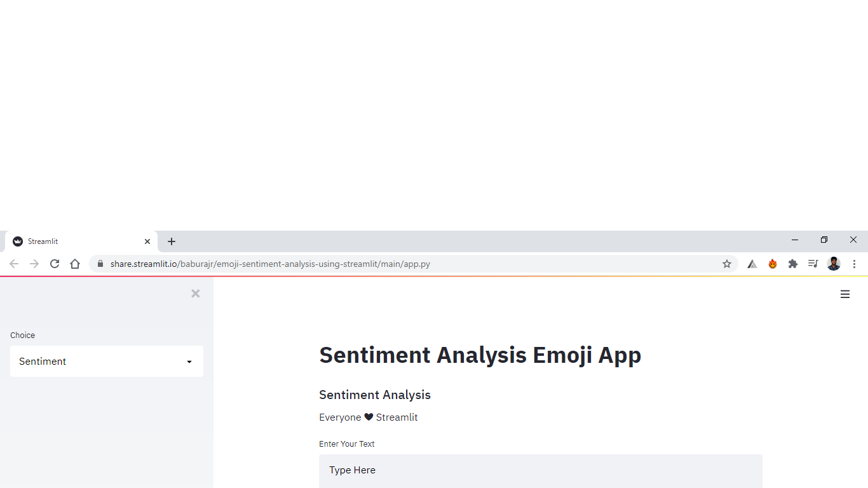
Task: View site info via the padlock icon
Action: [100, 264]
